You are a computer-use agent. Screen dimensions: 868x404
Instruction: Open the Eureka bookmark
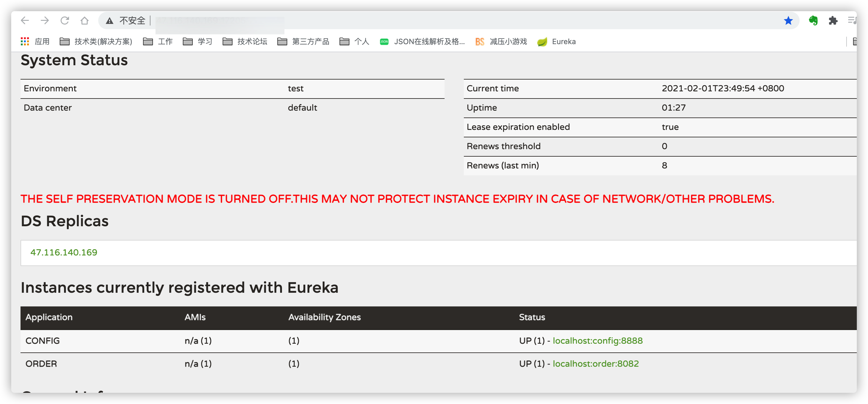(556, 41)
